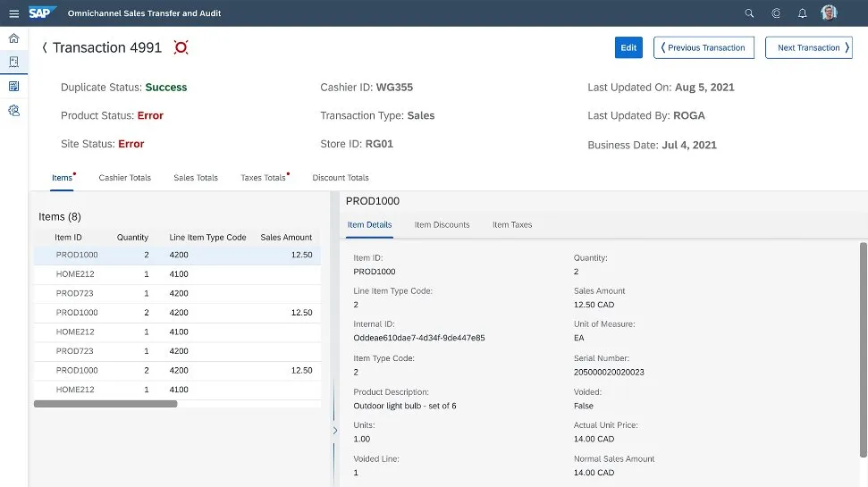
Task: Open the list report sidebar icon
Action: click(x=13, y=86)
